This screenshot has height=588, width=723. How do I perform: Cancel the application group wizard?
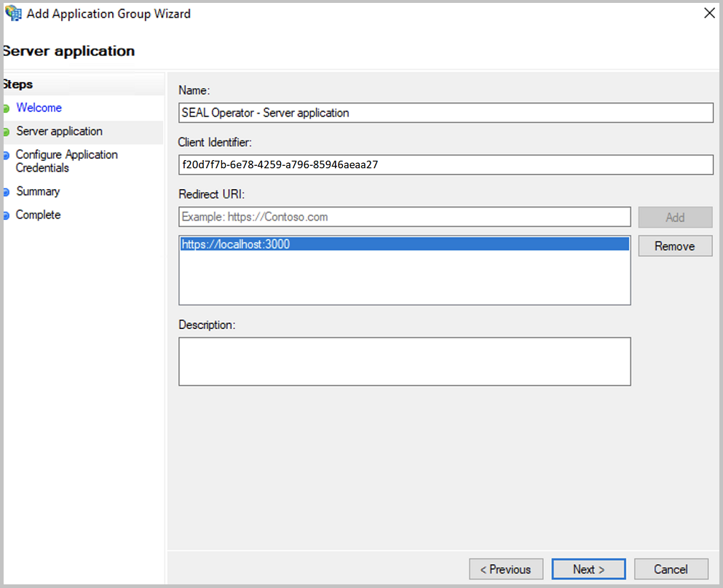coord(671,569)
